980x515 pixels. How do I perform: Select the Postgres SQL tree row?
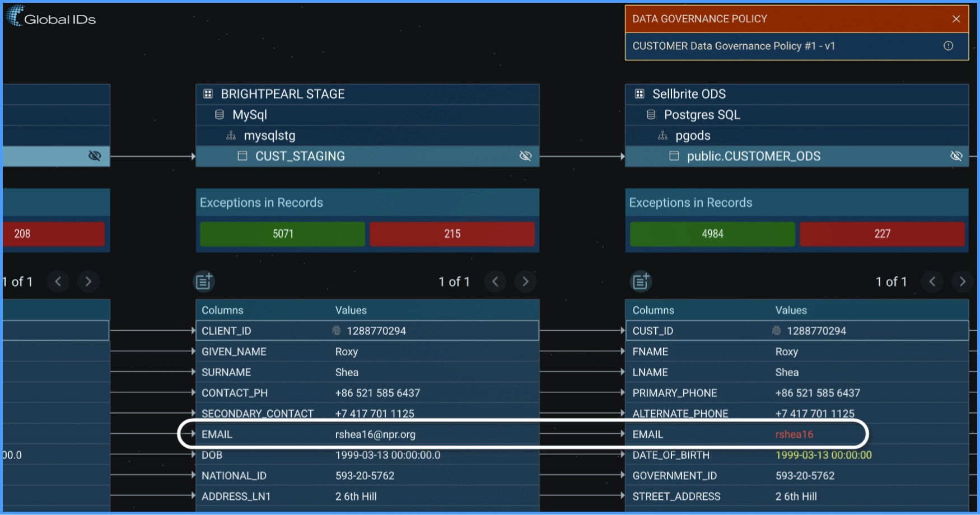click(x=797, y=115)
